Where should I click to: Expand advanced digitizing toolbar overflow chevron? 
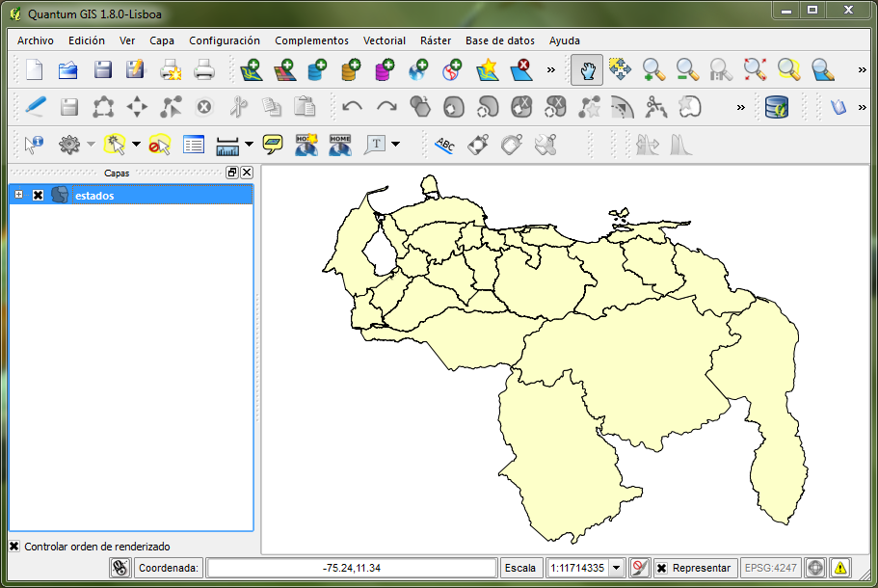click(741, 107)
